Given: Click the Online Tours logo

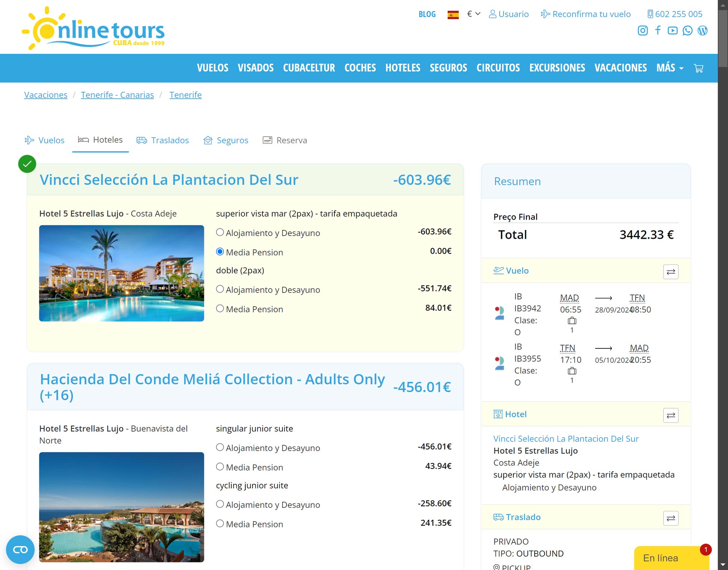Looking at the screenshot, I should click(93, 28).
